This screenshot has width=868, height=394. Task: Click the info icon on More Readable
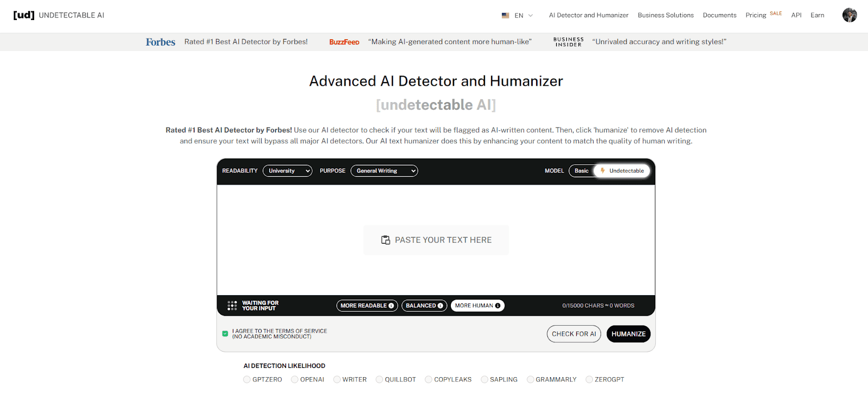tap(391, 306)
